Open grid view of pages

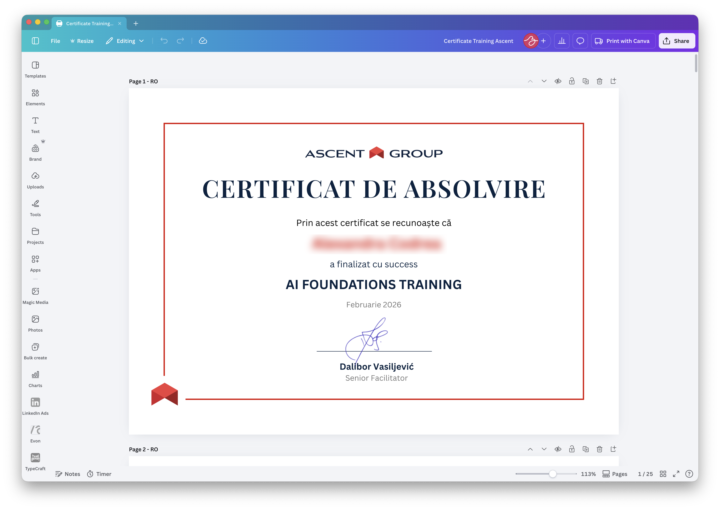click(663, 474)
